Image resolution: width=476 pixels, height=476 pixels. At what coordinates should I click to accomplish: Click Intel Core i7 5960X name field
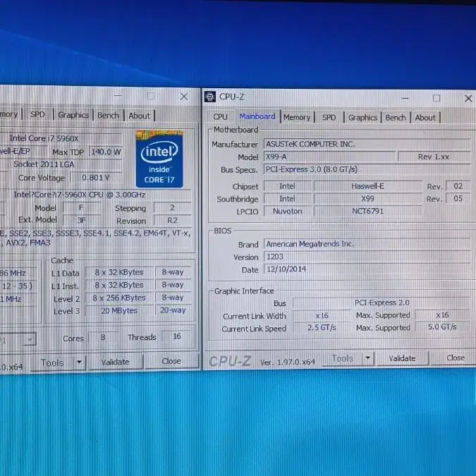tap(61, 138)
